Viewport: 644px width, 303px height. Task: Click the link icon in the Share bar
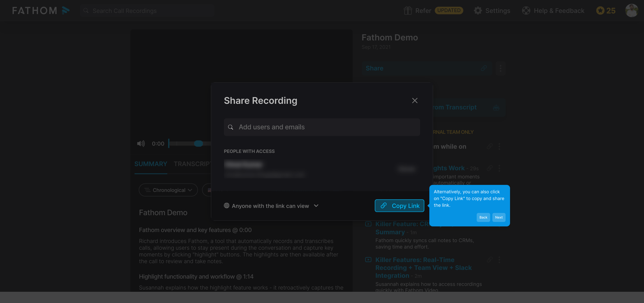coord(484,68)
